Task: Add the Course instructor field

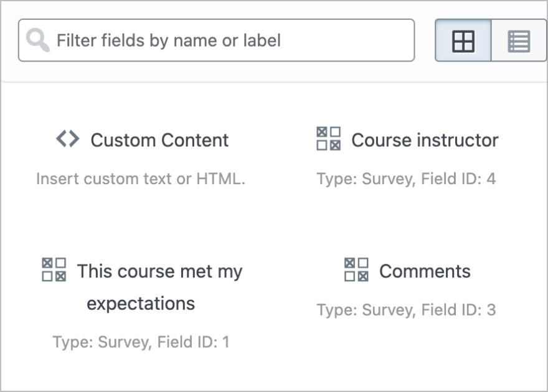Action: (x=425, y=140)
